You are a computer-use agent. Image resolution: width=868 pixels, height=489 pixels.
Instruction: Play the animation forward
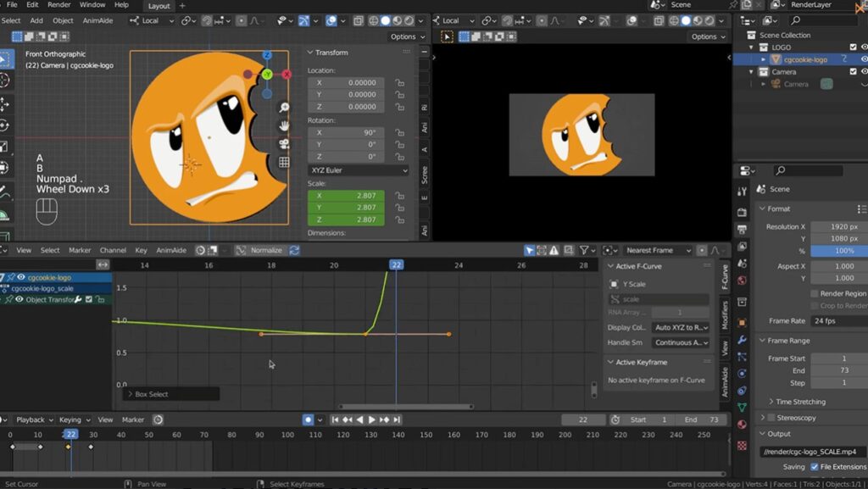[x=372, y=420]
